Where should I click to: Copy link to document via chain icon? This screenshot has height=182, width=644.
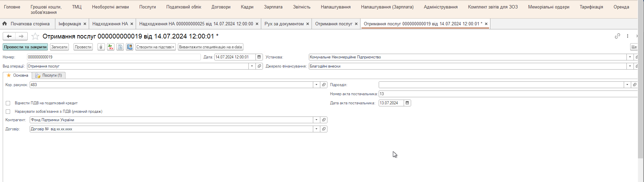(x=617, y=36)
